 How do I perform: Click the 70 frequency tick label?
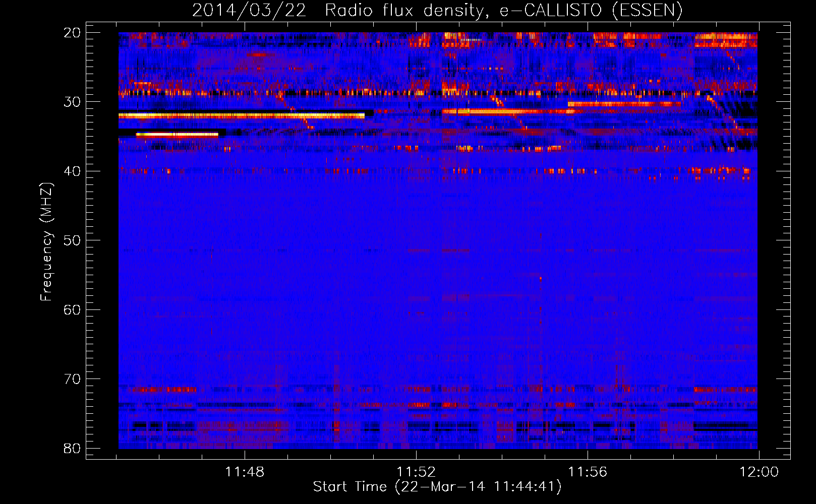click(72, 379)
